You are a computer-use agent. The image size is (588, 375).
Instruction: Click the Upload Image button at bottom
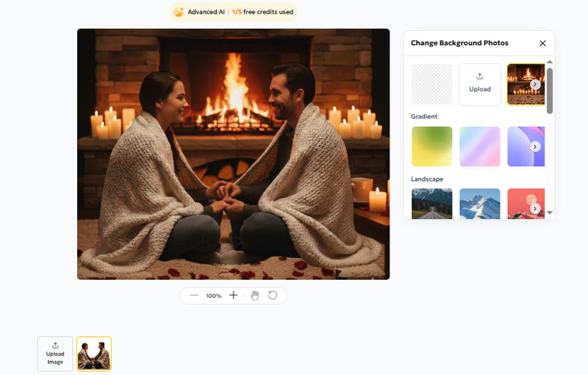click(55, 354)
